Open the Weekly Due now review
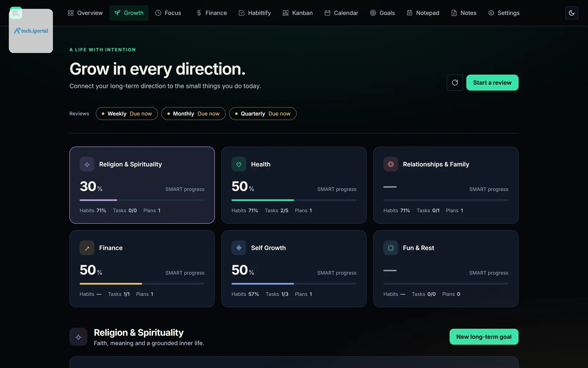 point(127,114)
